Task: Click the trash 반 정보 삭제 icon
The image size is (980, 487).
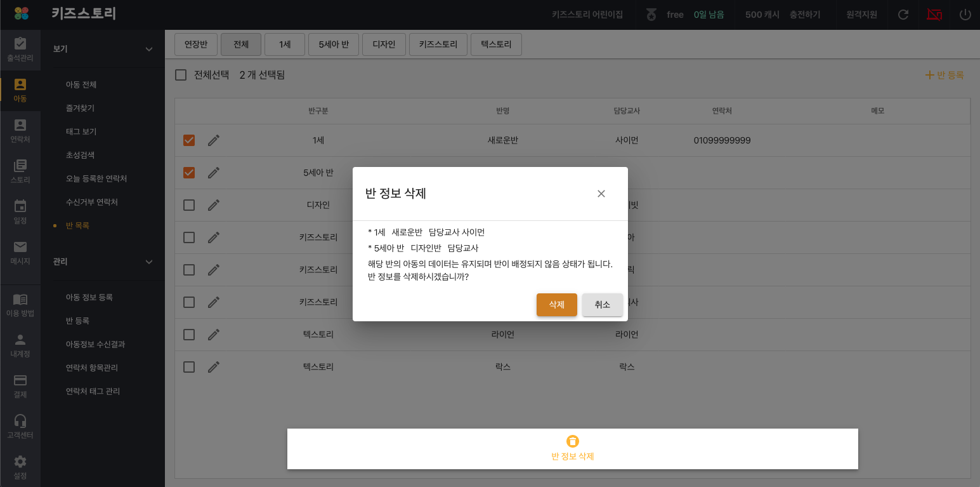Action: tap(573, 441)
